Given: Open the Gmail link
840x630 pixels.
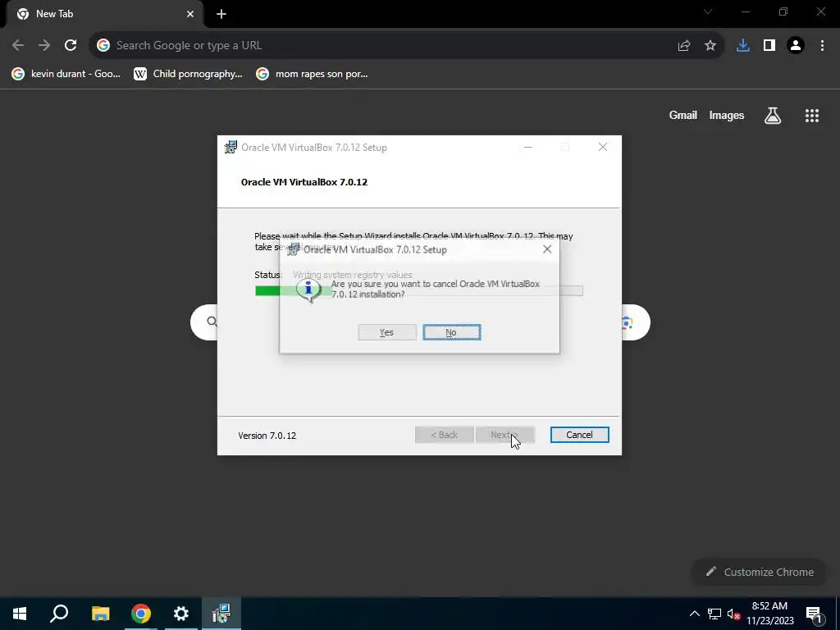Looking at the screenshot, I should pos(683,115).
